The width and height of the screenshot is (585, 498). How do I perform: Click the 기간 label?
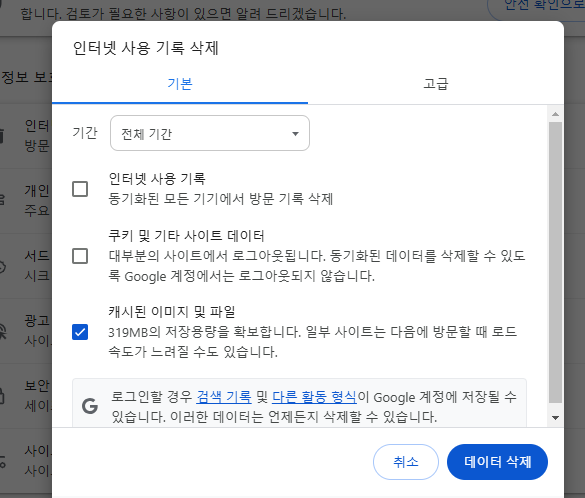pos(85,133)
